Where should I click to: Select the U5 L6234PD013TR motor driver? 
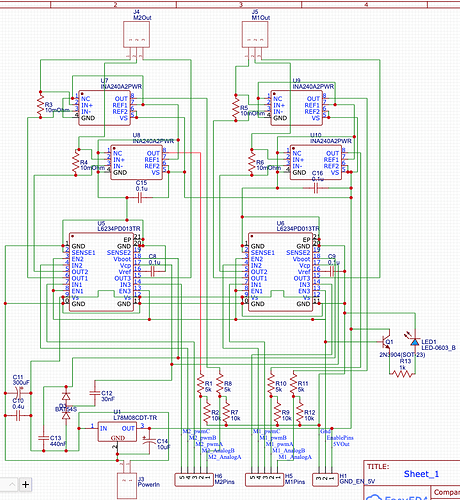[x=101, y=272]
